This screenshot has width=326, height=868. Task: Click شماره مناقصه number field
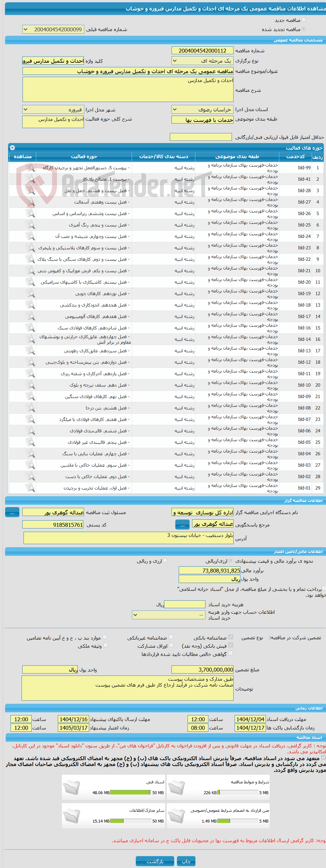tap(203, 51)
